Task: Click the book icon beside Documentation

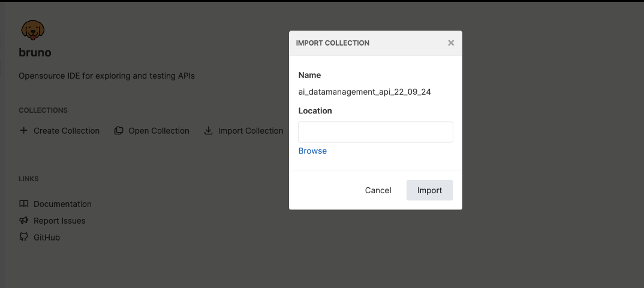Action: [24, 204]
